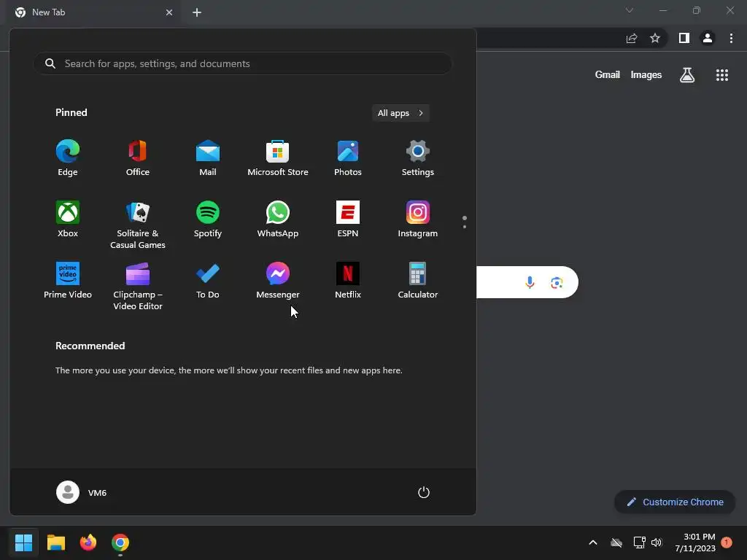Close the New Tab tab
747x560 pixels.
tap(169, 12)
